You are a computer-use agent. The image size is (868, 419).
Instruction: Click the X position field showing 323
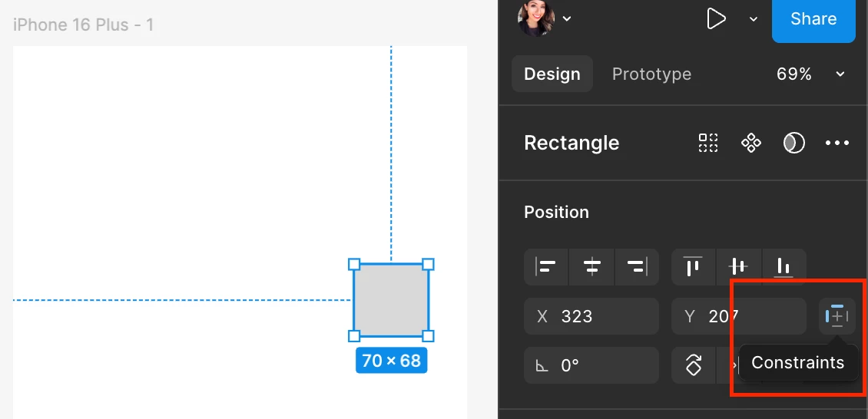pyautogui.click(x=591, y=316)
